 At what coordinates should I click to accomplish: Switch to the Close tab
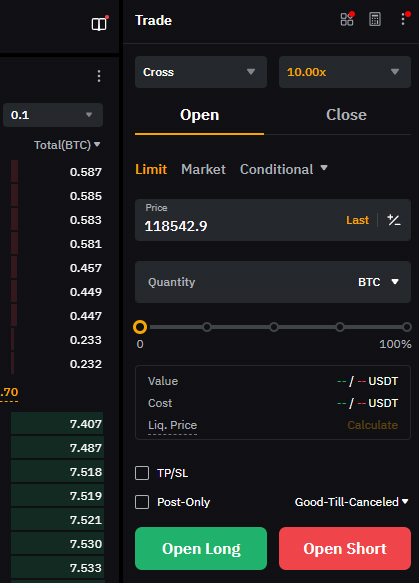click(x=346, y=115)
